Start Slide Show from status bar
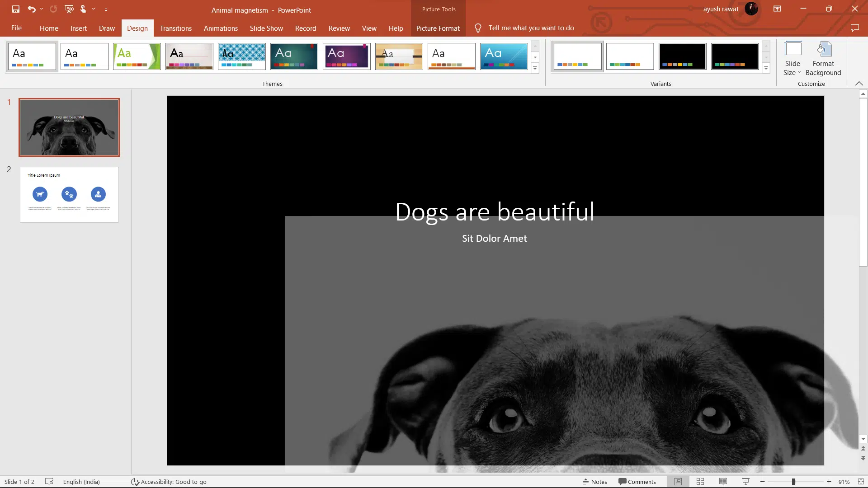Image resolution: width=868 pixels, height=488 pixels. 745,481
